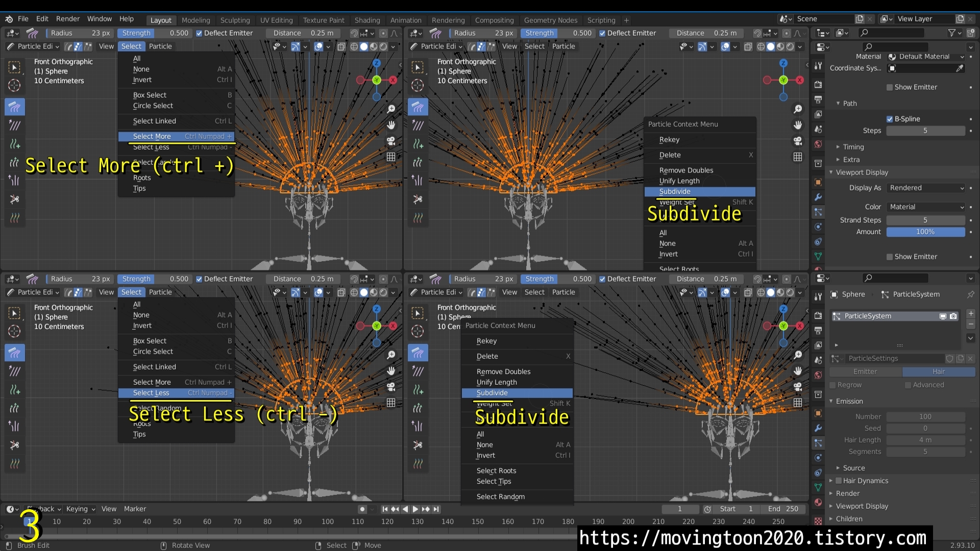Play animation in reverse
Image resolution: width=980 pixels, height=551 pixels.
(405, 509)
